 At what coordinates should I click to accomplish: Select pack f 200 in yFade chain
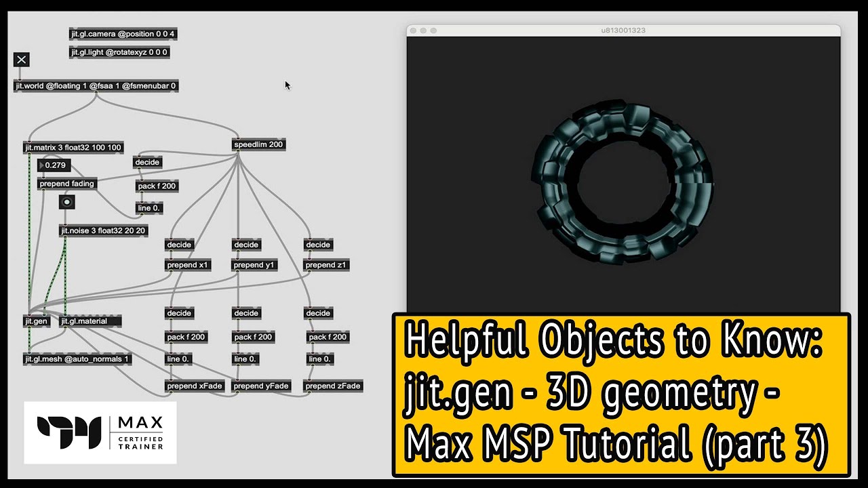point(253,337)
